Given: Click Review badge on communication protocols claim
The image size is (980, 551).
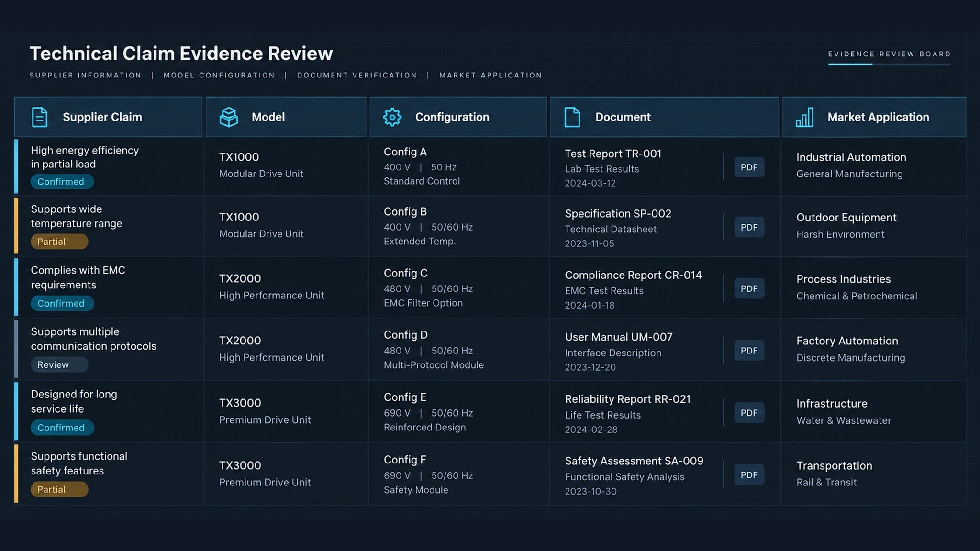Looking at the screenshot, I should [x=59, y=364].
